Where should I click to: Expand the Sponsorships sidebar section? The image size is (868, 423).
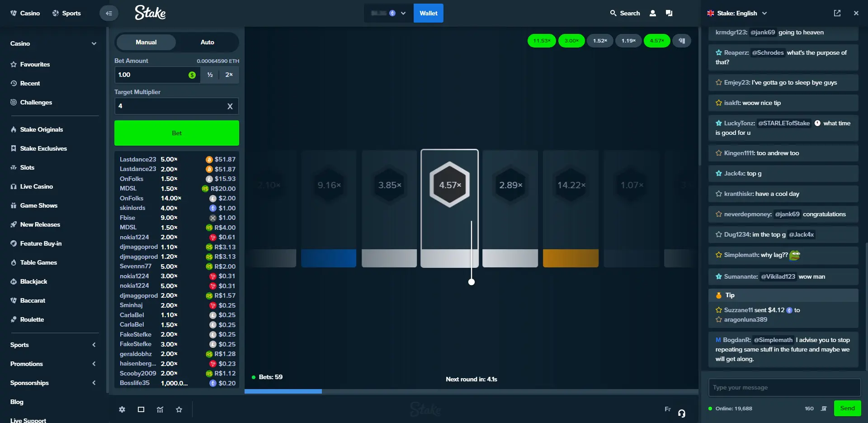coord(94,383)
